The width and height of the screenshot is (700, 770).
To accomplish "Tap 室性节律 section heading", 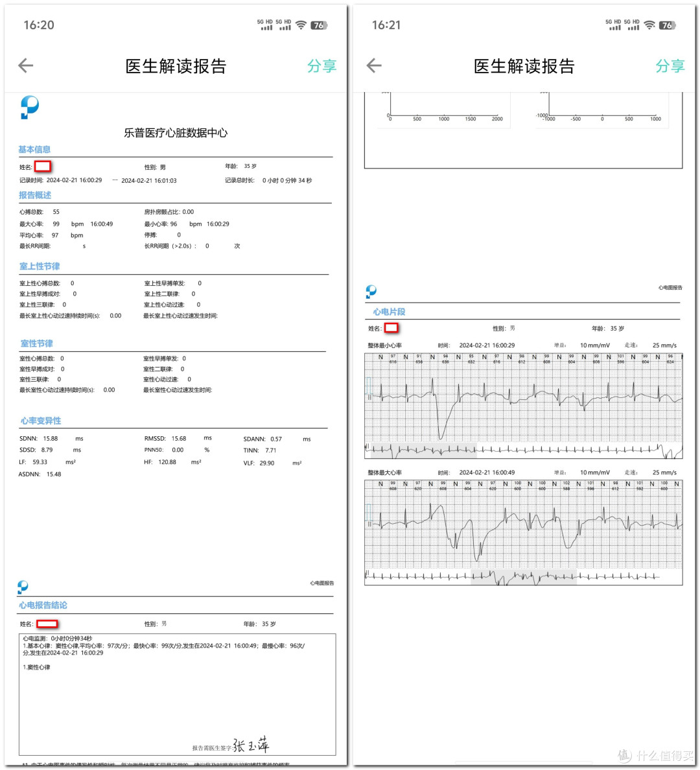I will (x=36, y=344).
